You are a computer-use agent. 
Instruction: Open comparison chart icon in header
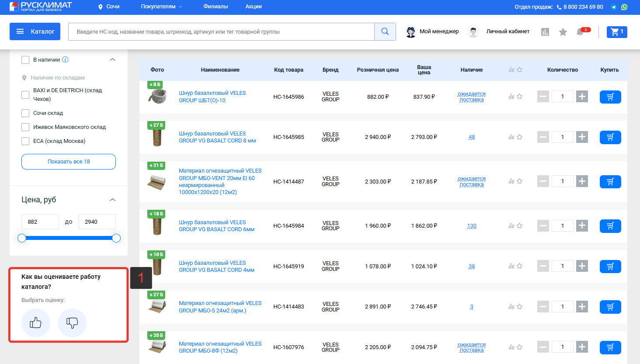coord(545,32)
